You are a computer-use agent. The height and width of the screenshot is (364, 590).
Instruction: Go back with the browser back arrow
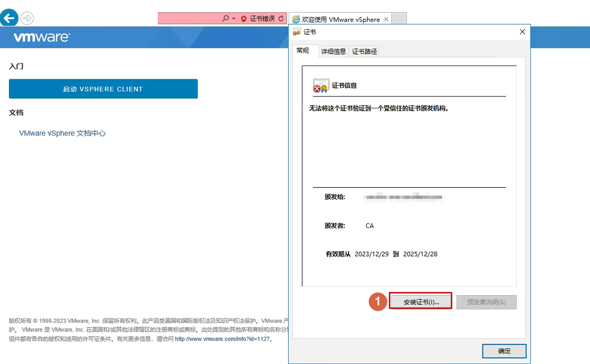tap(8, 18)
